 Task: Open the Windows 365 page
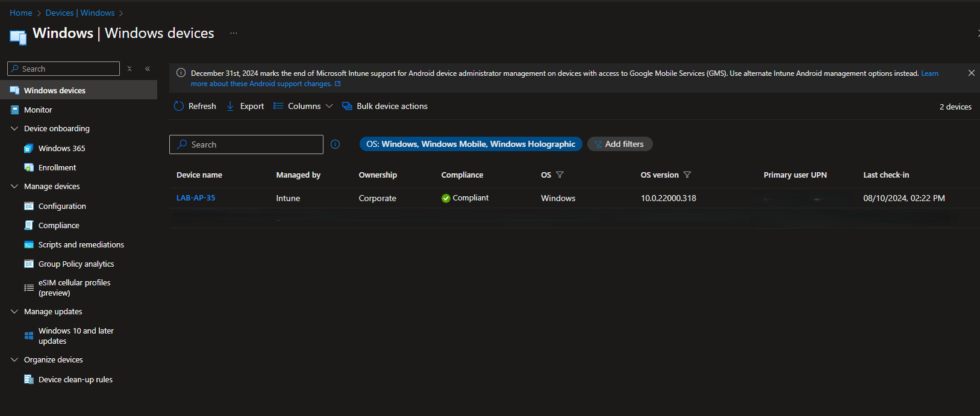click(x=62, y=148)
